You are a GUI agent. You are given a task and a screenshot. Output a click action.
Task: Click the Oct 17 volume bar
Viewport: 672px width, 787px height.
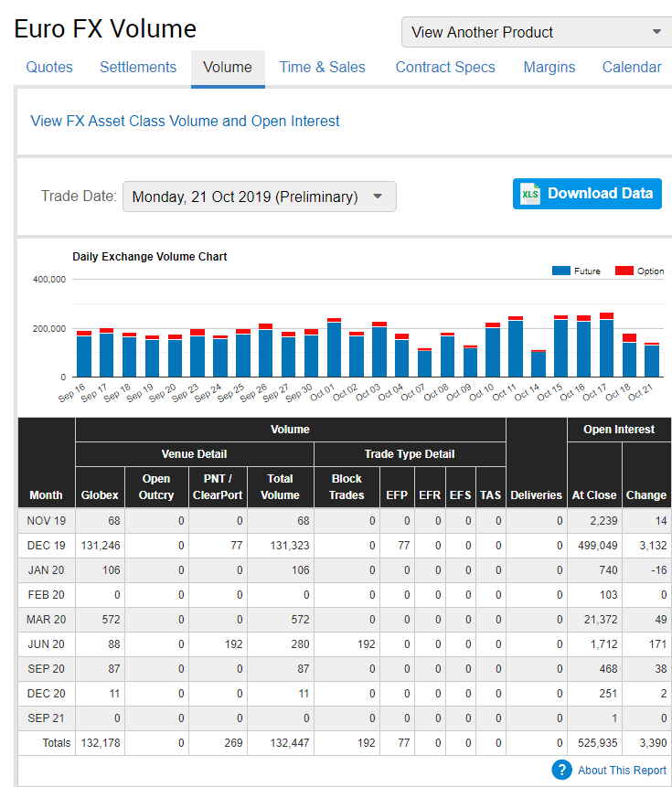click(606, 347)
